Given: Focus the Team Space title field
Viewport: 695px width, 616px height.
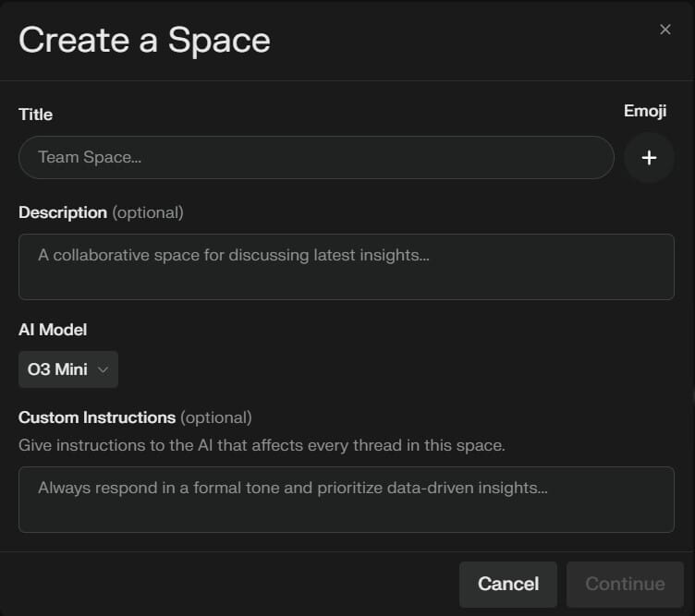Looking at the screenshot, I should [316, 157].
